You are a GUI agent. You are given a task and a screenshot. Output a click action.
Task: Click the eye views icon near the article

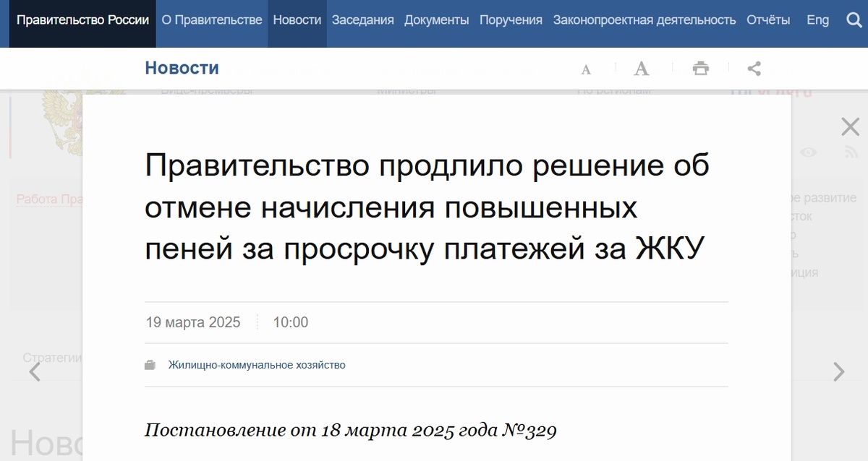click(809, 154)
